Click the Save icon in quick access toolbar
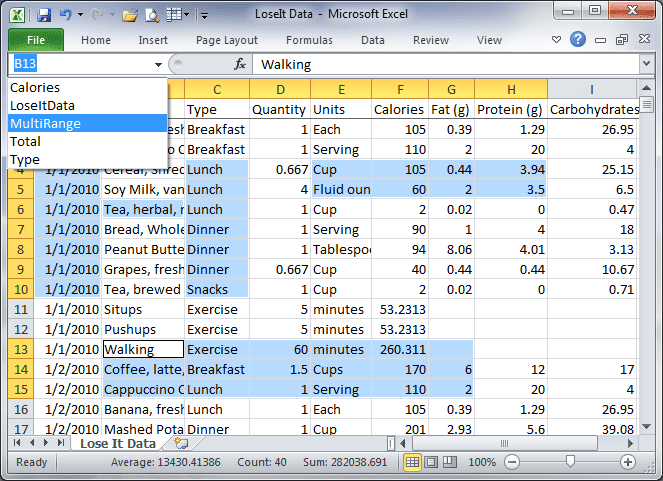 click(43, 15)
